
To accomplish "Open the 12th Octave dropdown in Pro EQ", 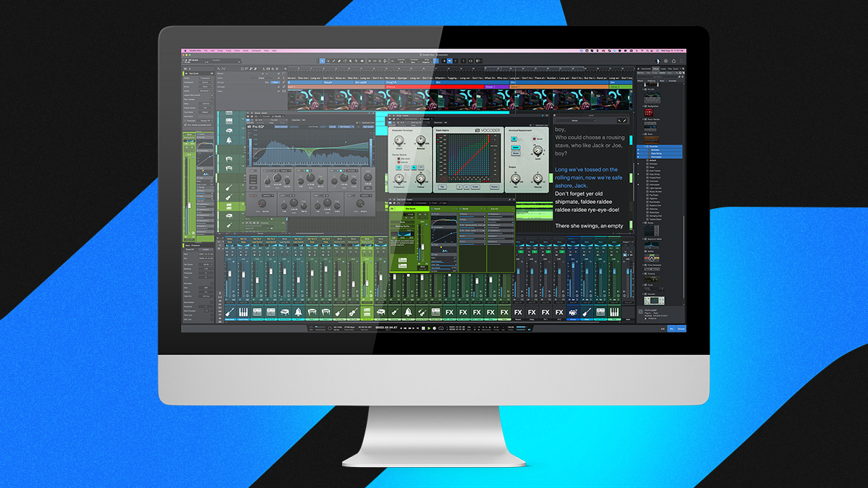I will click(346, 127).
